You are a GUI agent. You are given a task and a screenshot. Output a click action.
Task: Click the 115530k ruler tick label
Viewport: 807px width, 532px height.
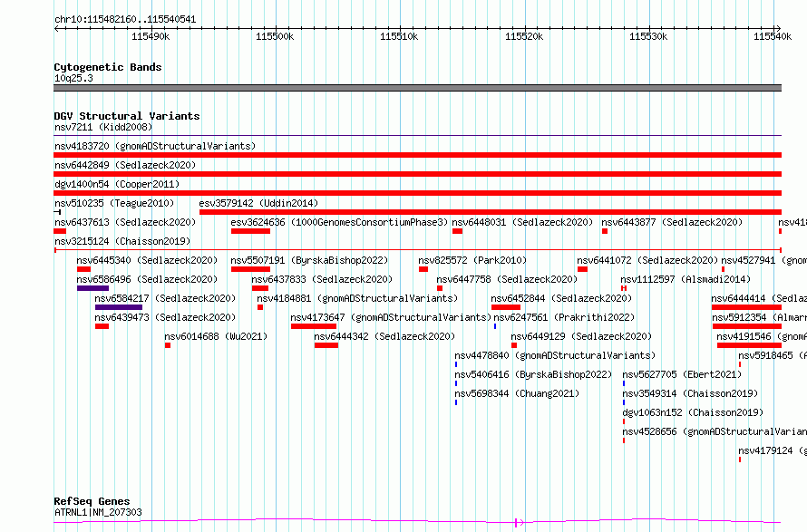pos(648,36)
